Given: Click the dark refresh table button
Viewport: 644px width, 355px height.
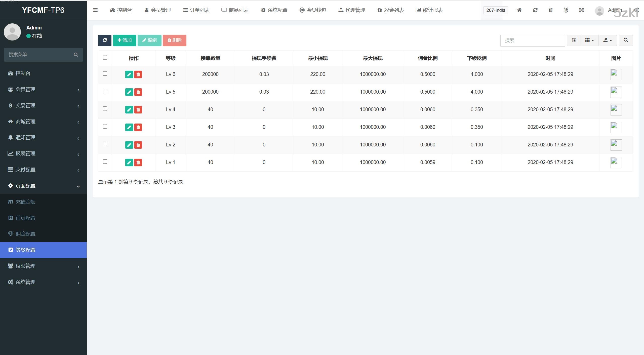Looking at the screenshot, I should tap(105, 40).
